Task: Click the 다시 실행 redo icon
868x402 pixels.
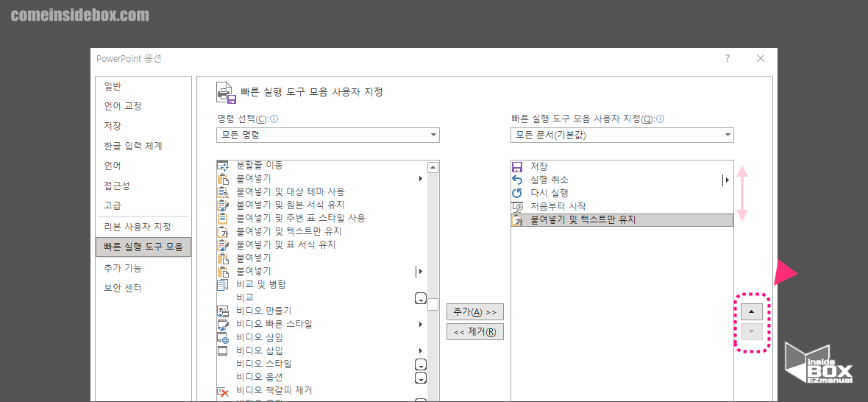Action: coord(517,193)
